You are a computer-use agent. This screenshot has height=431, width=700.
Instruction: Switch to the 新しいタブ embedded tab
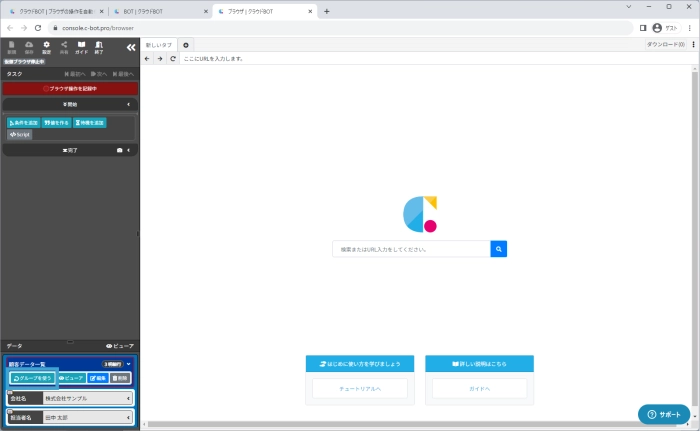tap(159, 45)
